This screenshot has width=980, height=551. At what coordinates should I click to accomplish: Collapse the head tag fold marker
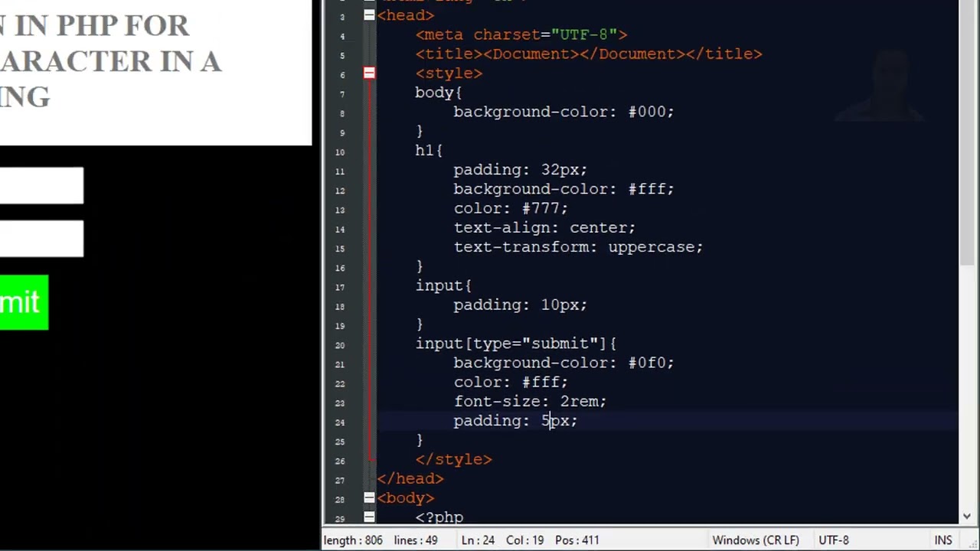(x=369, y=15)
